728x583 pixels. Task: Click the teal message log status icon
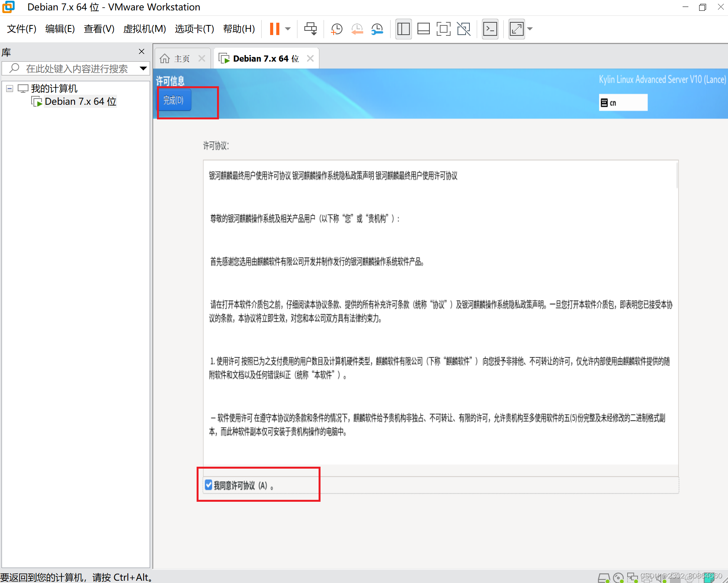709,578
